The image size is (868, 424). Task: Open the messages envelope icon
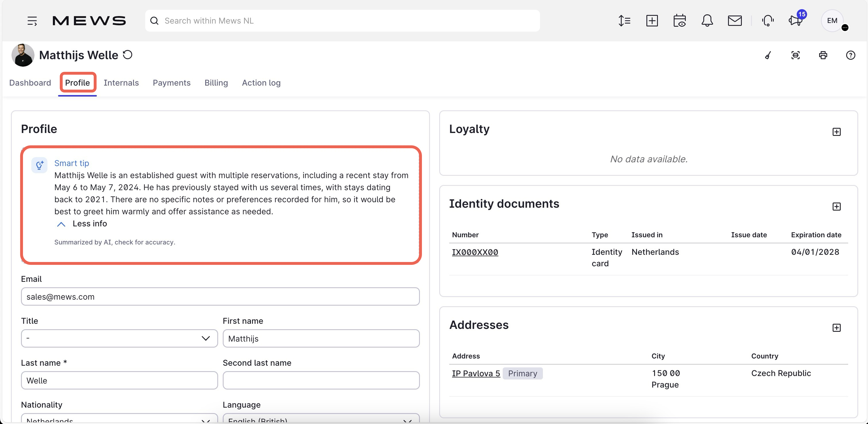tap(735, 21)
